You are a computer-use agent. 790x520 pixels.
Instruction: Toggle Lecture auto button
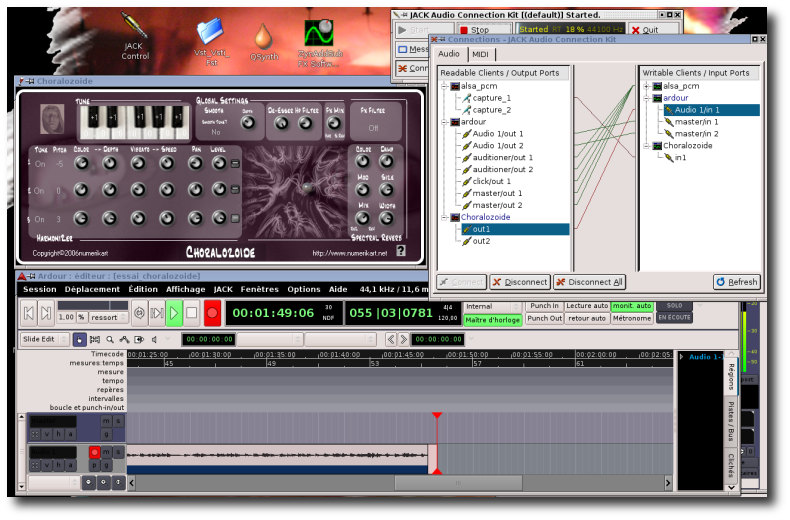tap(587, 306)
